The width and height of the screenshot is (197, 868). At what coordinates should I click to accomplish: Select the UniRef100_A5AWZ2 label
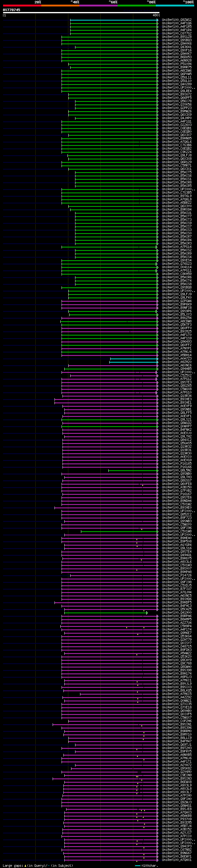point(176,653)
